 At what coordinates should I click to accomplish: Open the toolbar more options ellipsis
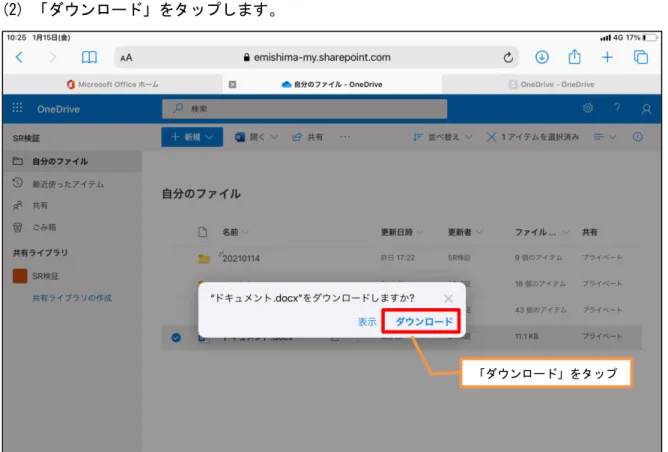point(345,137)
